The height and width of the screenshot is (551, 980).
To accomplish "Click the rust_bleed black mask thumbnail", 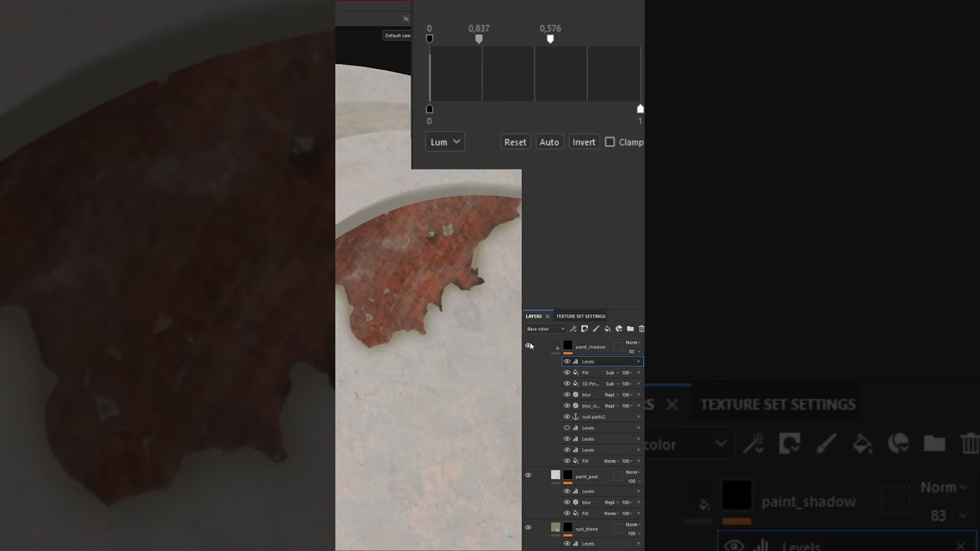I will (x=568, y=527).
